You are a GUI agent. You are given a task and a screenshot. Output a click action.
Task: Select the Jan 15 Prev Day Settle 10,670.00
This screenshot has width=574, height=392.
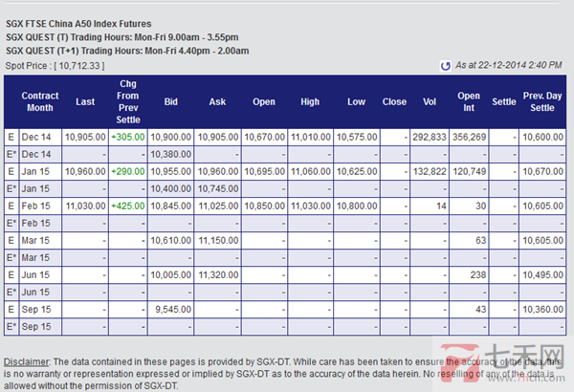pos(542,172)
